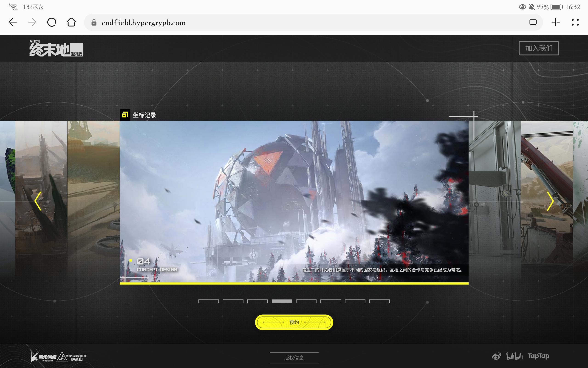Select the second carousel indicator bar

point(233,301)
